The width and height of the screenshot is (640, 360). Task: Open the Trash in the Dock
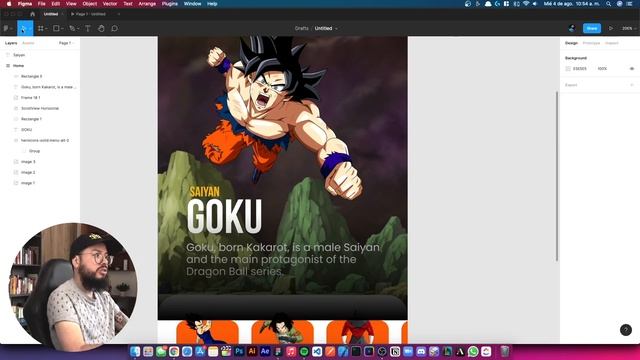pyautogui.click(x=505, y=351)
